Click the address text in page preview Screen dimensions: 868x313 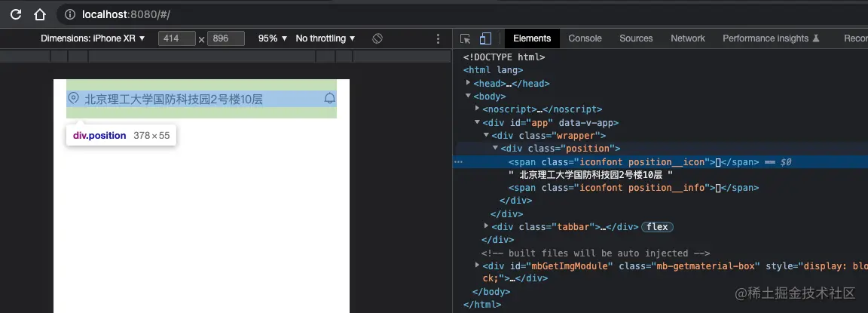click(x=174, y=99)
